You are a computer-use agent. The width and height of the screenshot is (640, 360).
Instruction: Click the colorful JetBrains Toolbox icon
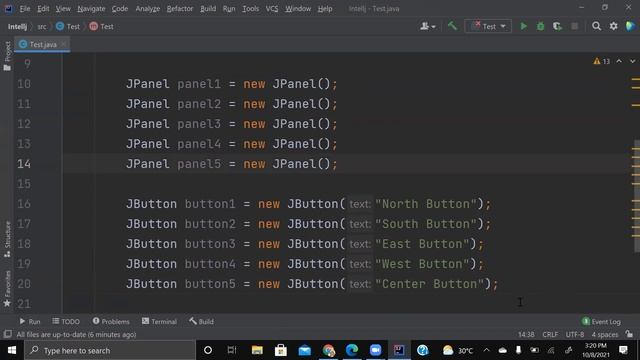click(630, 26)
